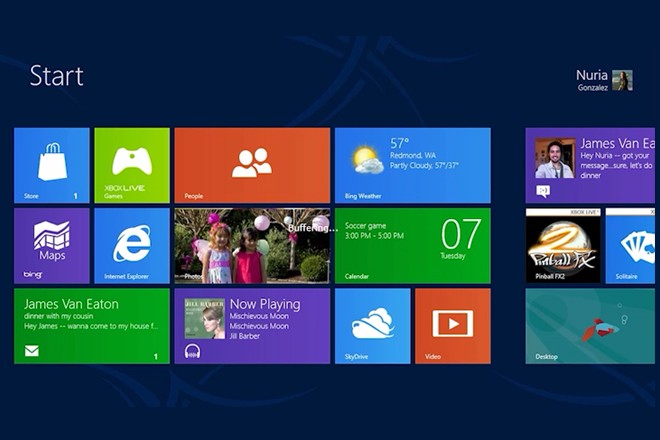Click "3:00 PM - 5:00 PM" event time
Screen dimensions: 660x440
pyautogui.click(x=374, y=236)
